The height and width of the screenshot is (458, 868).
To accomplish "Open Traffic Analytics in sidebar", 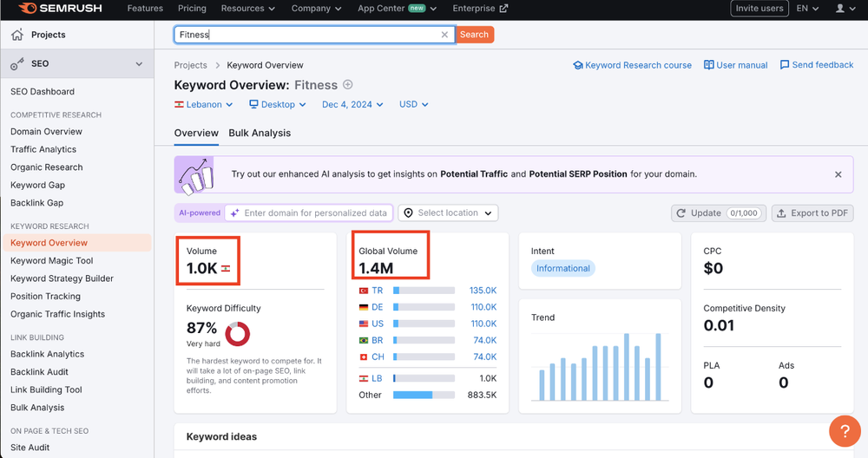I will pyautogui.click(x=43, y=149).
